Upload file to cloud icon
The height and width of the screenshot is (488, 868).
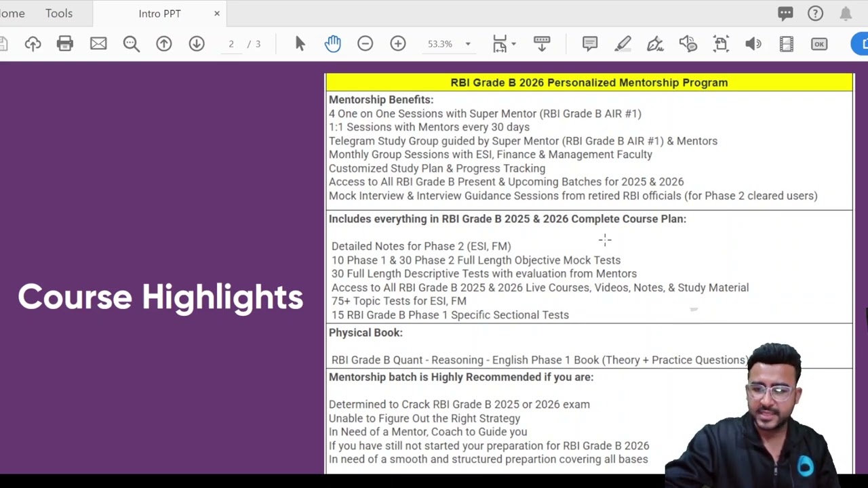click(x=33, y=44)
